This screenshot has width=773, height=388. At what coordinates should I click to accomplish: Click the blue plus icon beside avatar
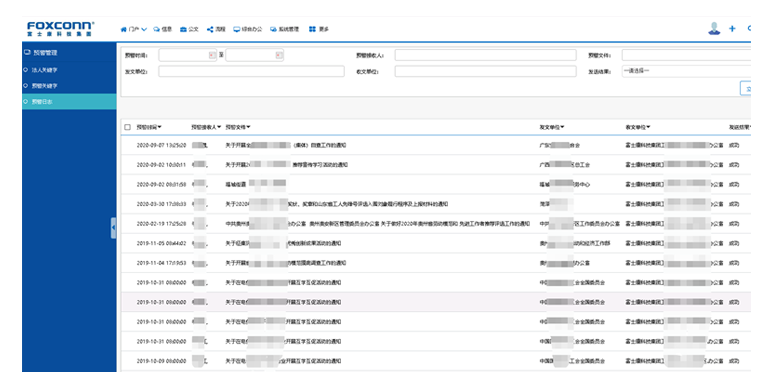732,29
